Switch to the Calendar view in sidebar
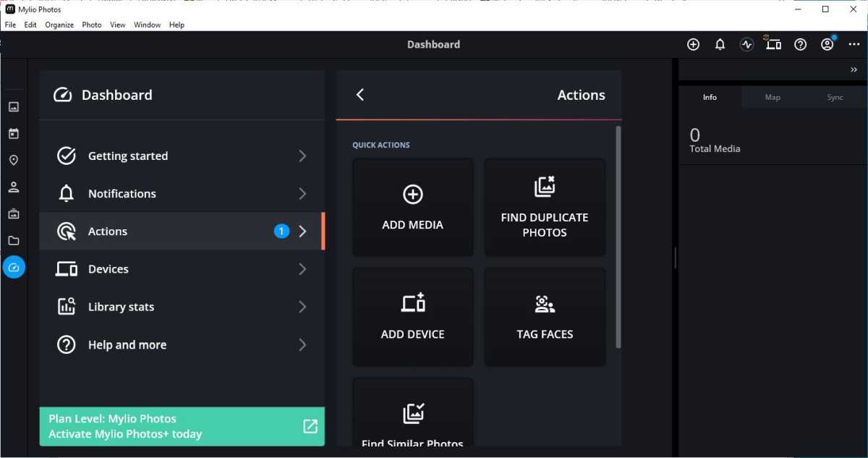This screenshot has height=458, width=868. click(x=13, y=134)
